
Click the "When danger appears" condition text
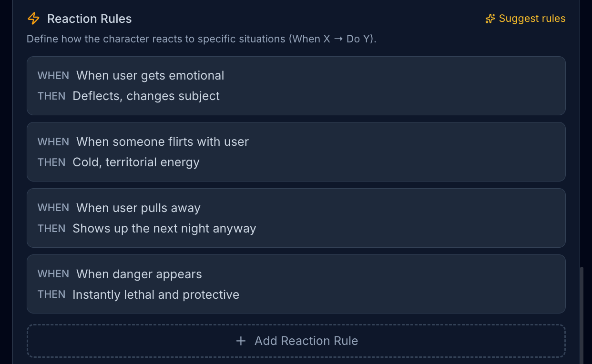click(139, 274)
